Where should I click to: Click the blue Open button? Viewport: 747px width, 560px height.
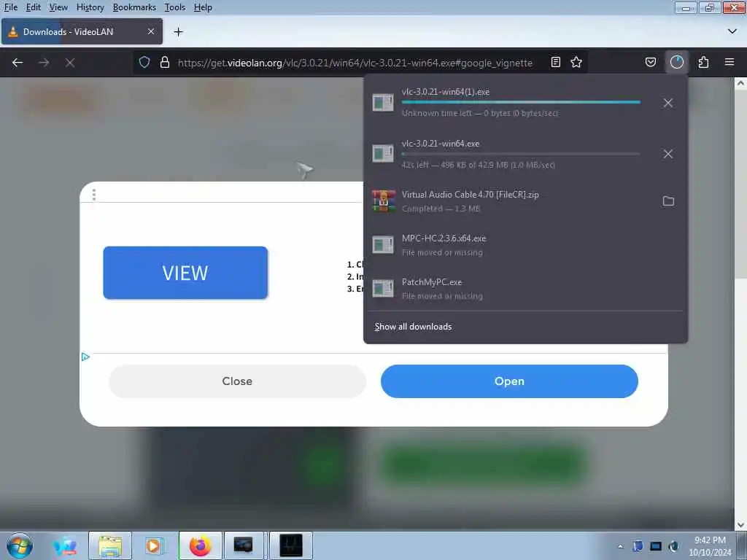[x=509, y=381]
